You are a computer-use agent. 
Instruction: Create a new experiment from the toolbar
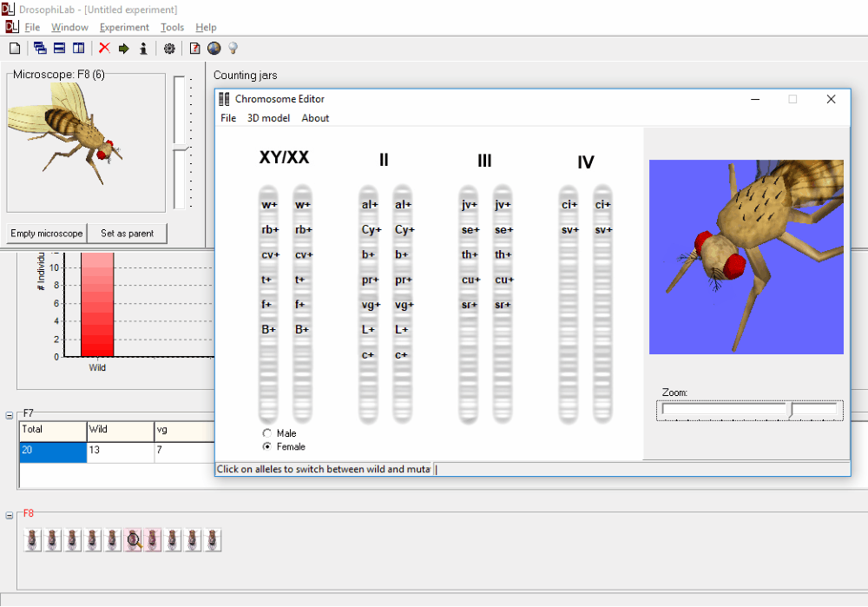15,49
